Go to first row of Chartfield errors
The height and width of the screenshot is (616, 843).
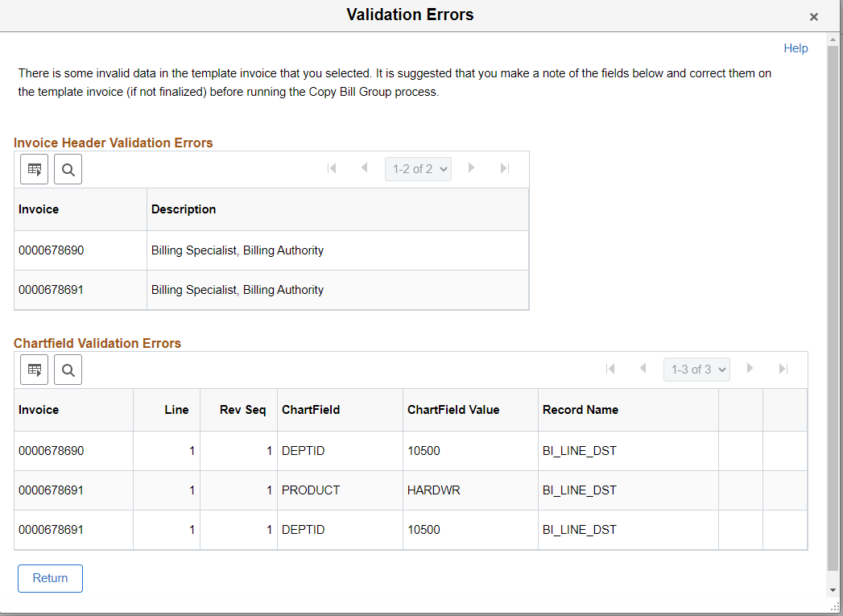(x=610, y=368)
